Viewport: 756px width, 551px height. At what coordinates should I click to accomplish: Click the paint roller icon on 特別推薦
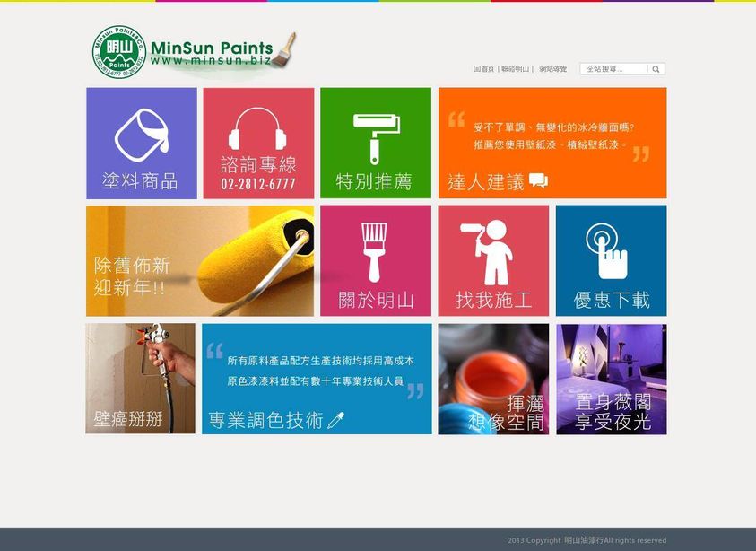click(376, 138)
